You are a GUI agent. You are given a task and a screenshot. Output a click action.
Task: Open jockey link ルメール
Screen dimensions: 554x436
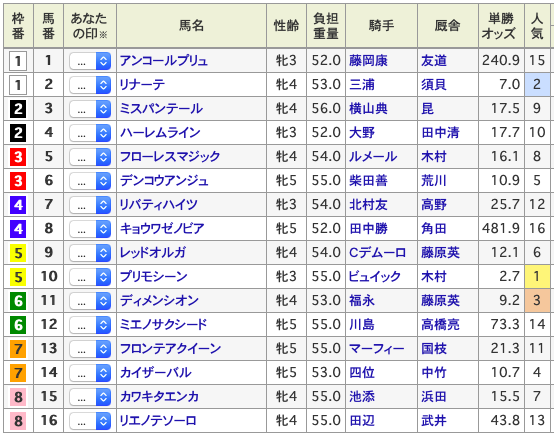[373, 157]
